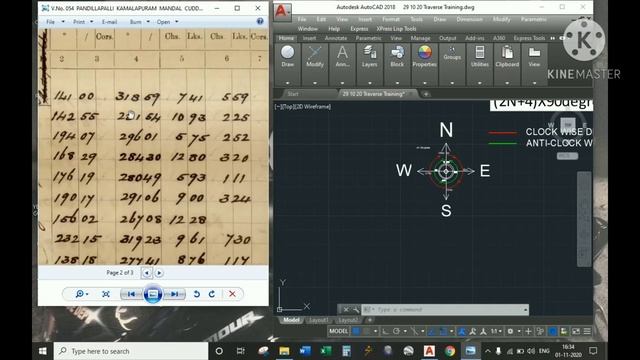Image resolution: width=640 pixels, height=360 pixels.
Task: Open the Draw ribbon panel
Action: click(287, 57)
